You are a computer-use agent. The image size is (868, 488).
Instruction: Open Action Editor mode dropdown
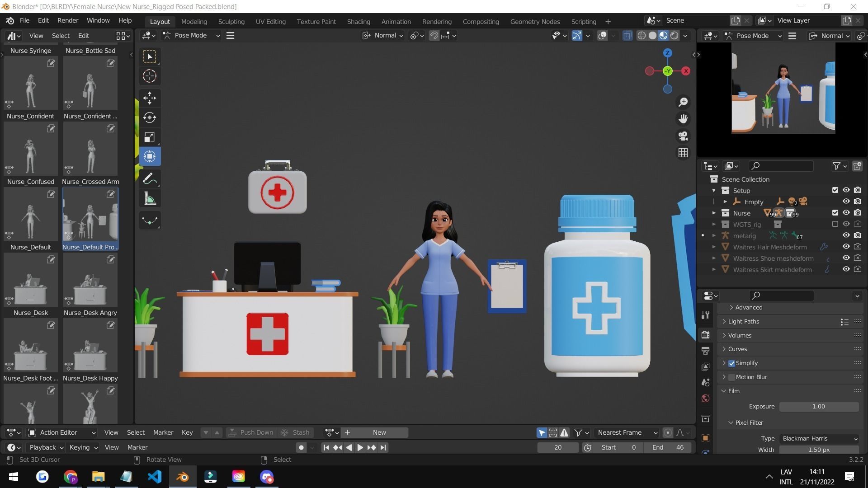62,433
